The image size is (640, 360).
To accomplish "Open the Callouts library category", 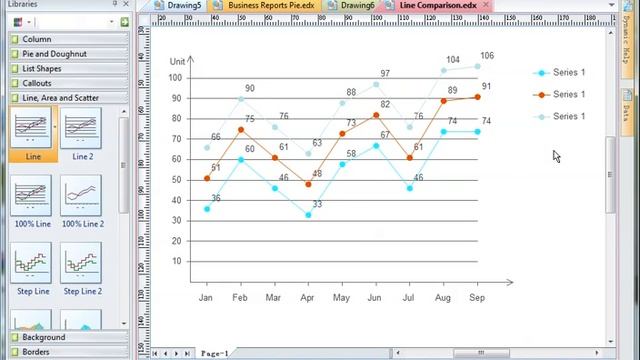I will point(69,83).
